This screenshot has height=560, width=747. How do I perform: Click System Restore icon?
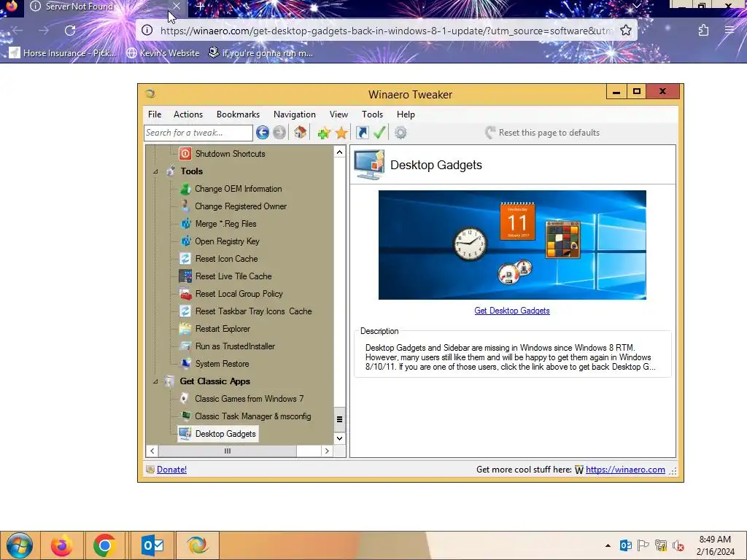(185, 364)
